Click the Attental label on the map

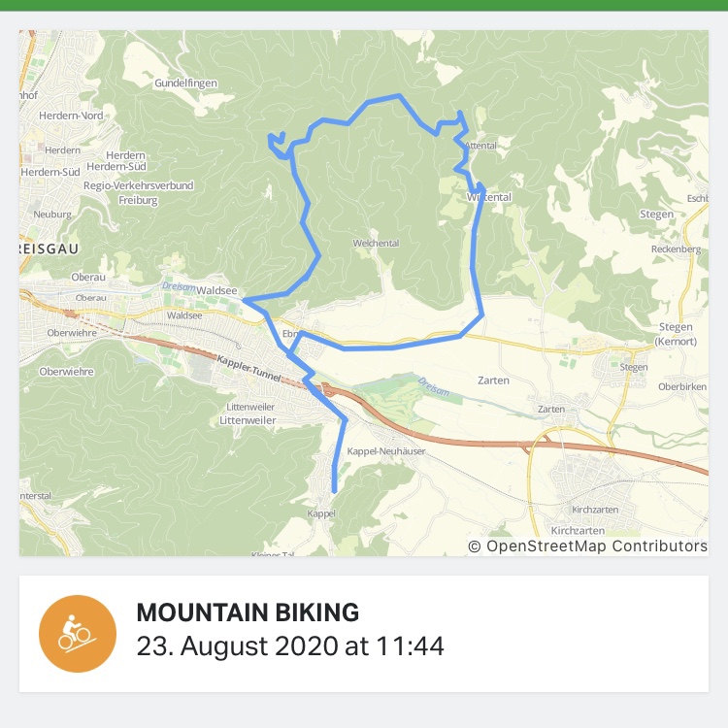(x=481, y=146)
